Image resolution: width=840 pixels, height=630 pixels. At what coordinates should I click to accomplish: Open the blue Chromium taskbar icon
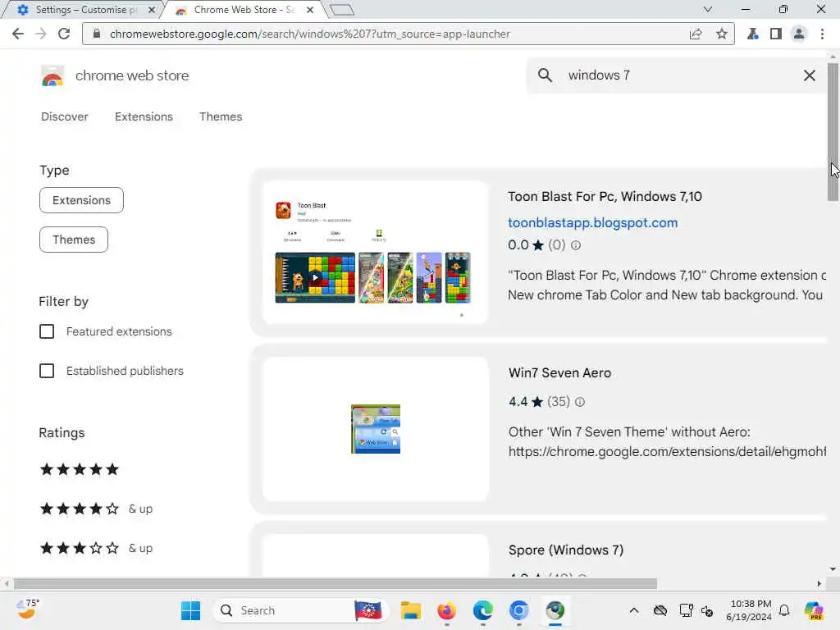(518, 610)
